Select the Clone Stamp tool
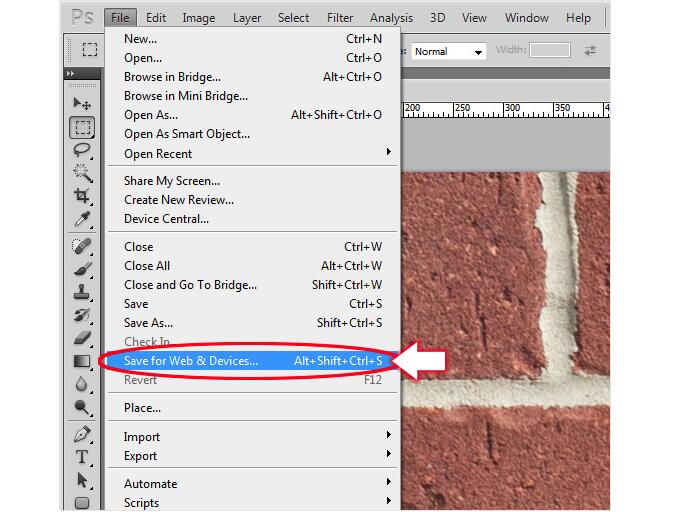This screenshot has height=512, width=696. [82, 292]
